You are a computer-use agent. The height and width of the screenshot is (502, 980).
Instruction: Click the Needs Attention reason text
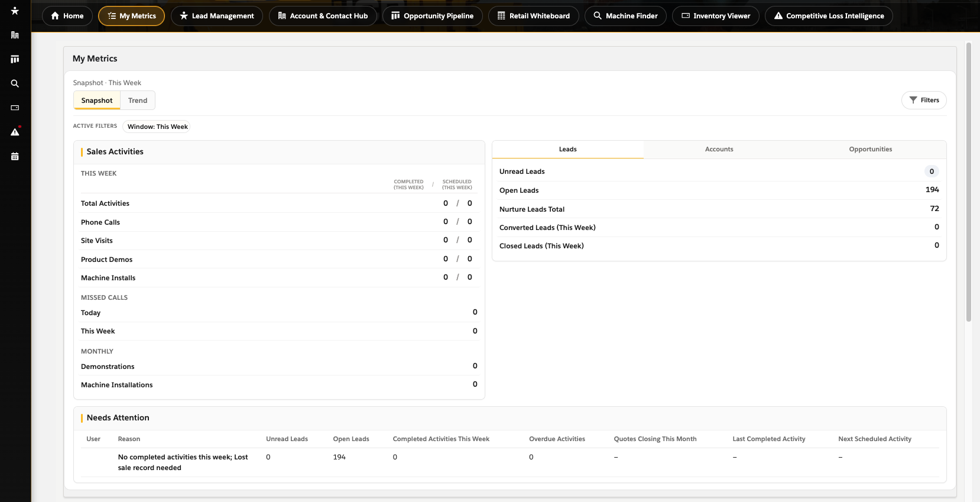click(x=183, y=462)
